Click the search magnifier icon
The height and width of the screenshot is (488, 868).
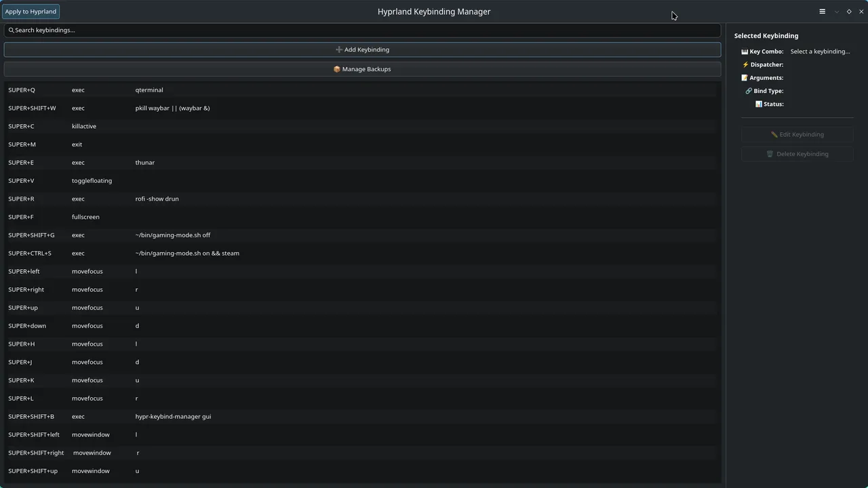click(11, 30)
